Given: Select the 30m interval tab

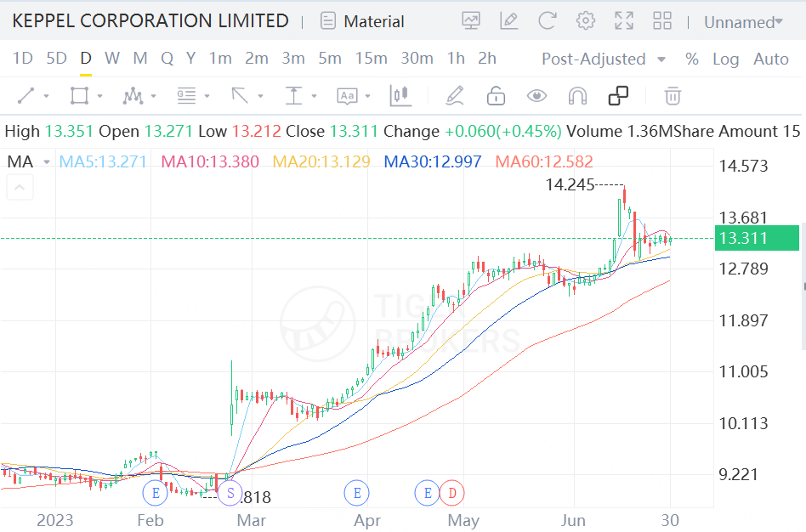Looking at the screenshot, I should pyautogui.click(x=417, y=59).
